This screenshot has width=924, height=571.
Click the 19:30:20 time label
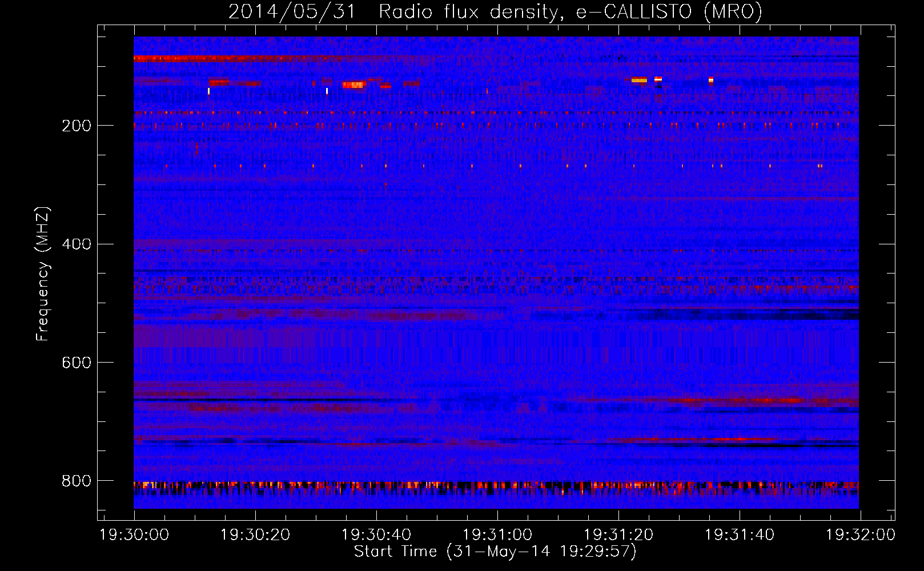coord(255,535)
